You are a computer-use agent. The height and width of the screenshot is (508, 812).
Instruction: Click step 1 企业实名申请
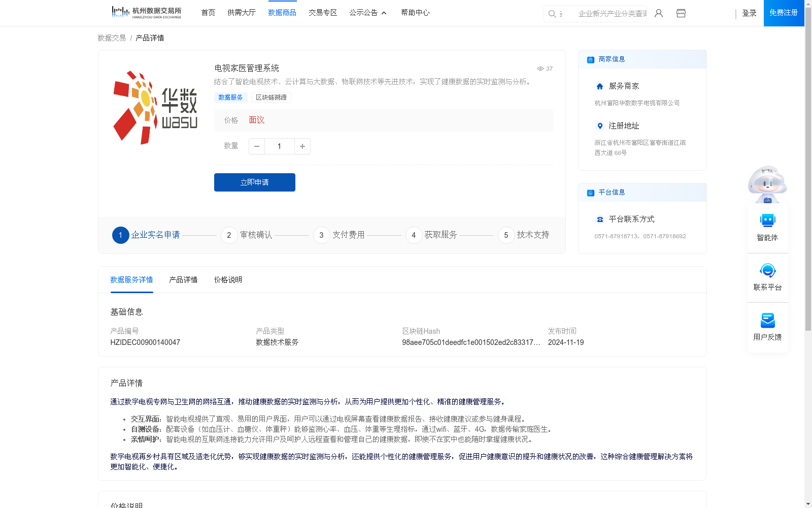146,235
